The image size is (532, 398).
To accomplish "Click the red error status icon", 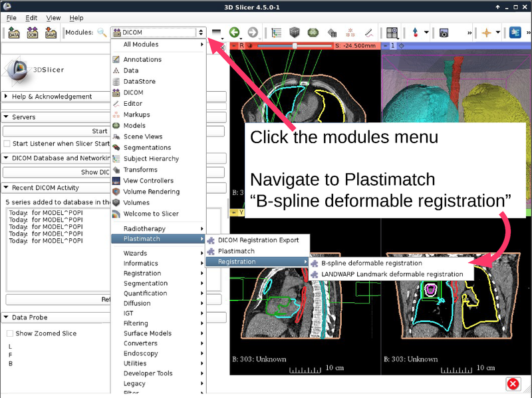I will coord(513,384).
